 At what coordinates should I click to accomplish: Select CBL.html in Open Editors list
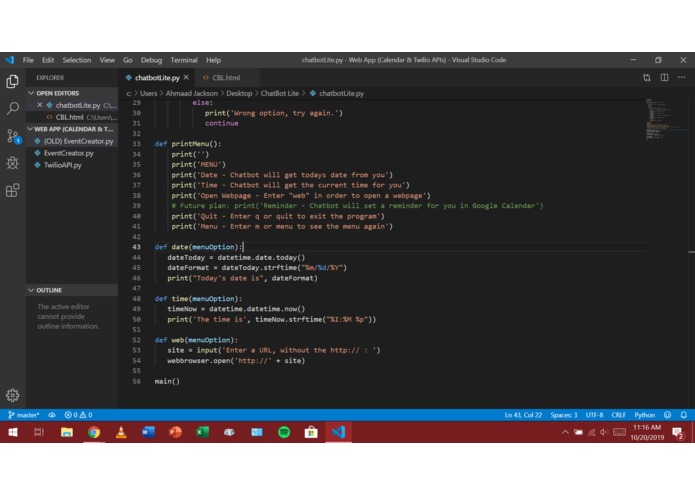coord(70,117)
